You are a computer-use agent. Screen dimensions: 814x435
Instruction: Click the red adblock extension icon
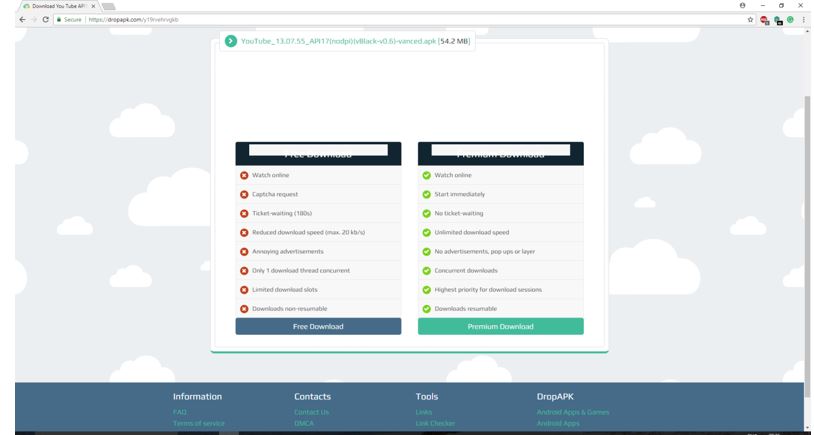click(764, 20)
